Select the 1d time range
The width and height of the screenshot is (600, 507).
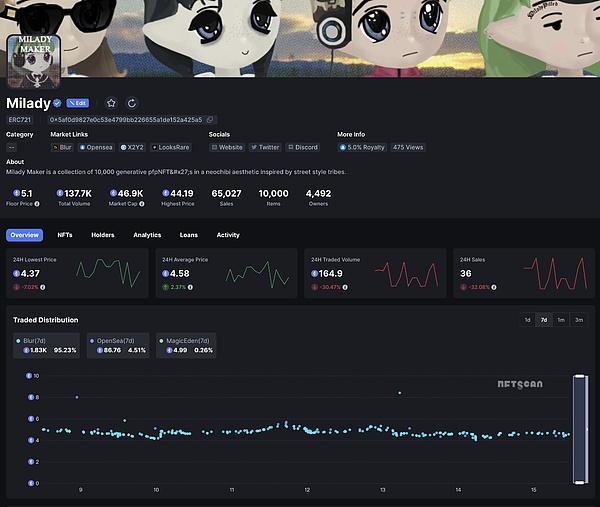527,320
